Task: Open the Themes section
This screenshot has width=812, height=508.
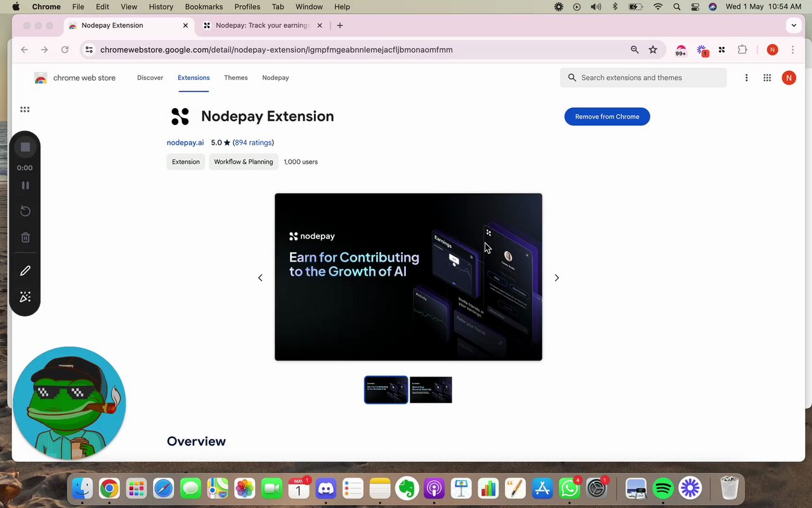Action: [x=235, y=77]
